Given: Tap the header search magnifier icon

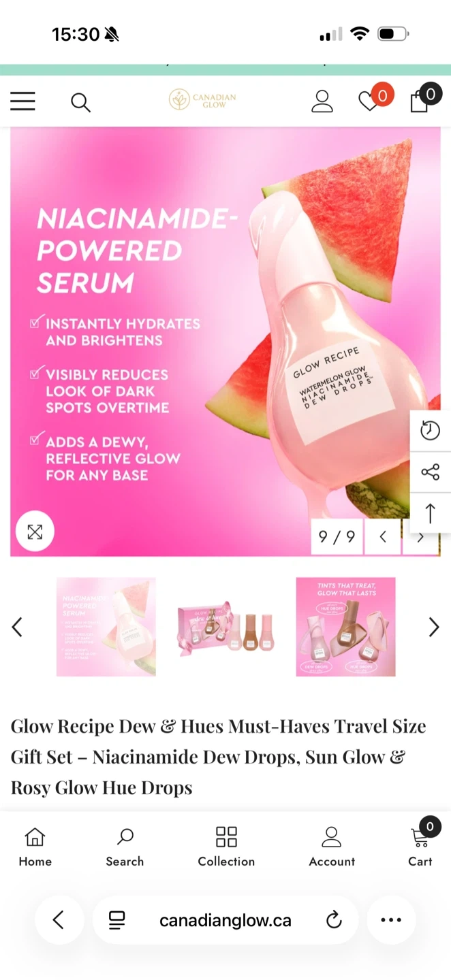Looking at the screenshot, I should click(x=80, y=102).
